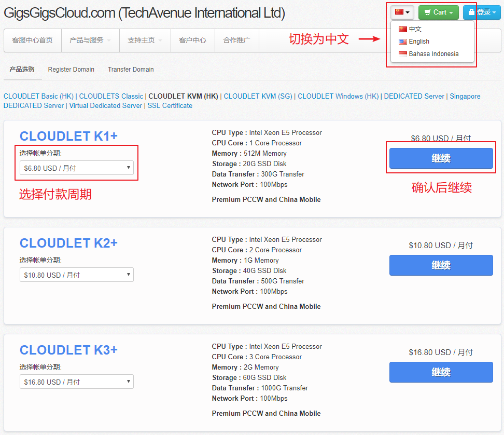Open the DEDICATED Server category link
The height and width of the screenshot is (435, 504).
(414, 96)
